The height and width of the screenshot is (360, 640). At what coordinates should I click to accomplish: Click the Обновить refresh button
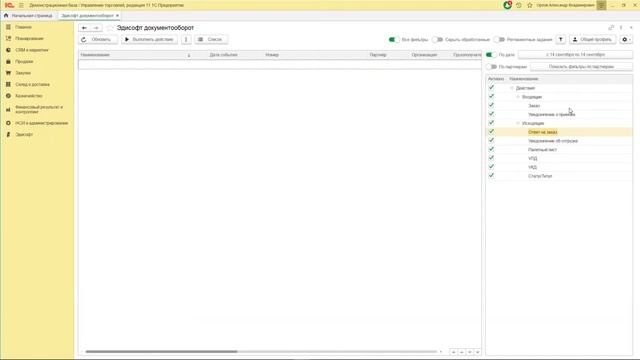tap(98, 40)
